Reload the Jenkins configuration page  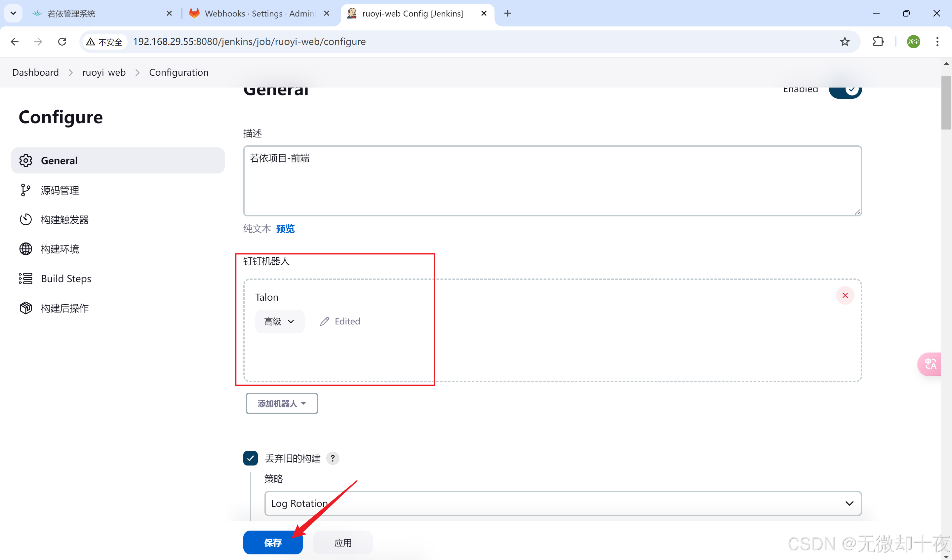pyautogui.click(x=62, y=42)
